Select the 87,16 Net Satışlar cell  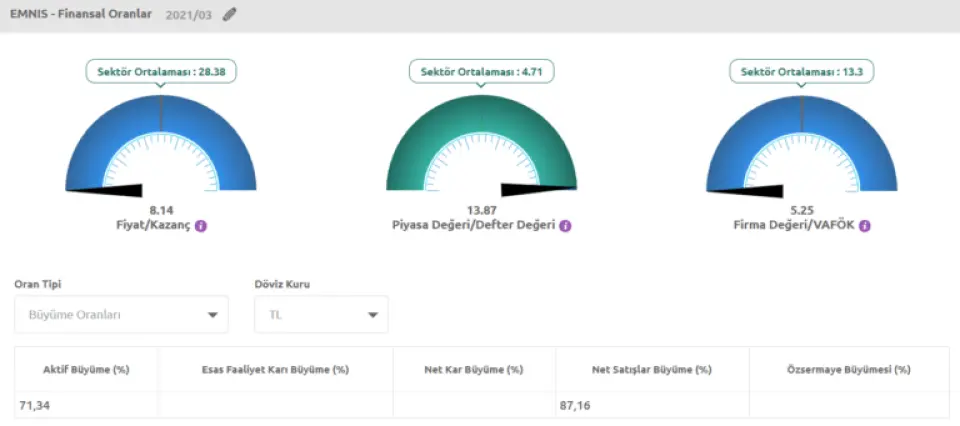click(x=575, y=405)
